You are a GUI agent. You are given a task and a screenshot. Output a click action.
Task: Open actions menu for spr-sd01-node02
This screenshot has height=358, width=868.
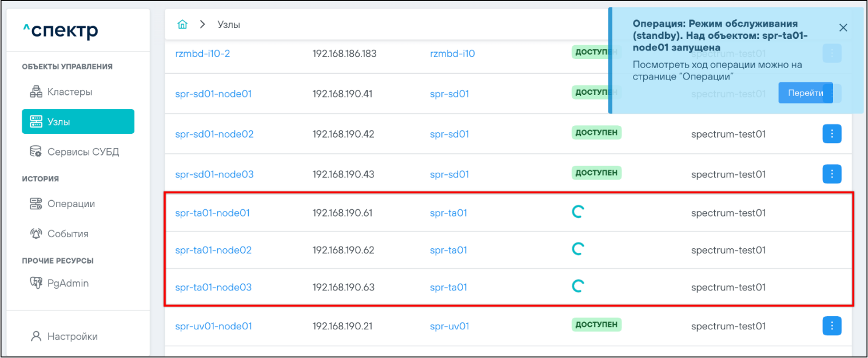[x=831, y=134]
